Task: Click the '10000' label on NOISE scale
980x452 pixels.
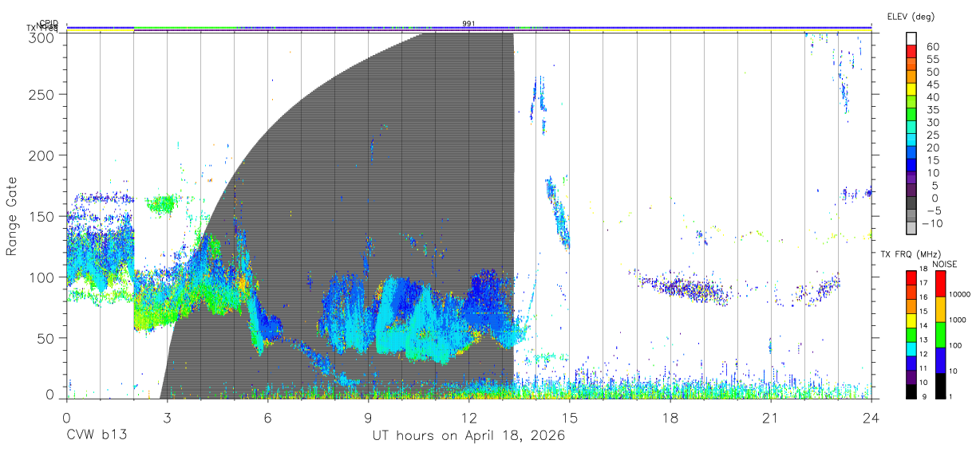Action: (x=960, y=295)
